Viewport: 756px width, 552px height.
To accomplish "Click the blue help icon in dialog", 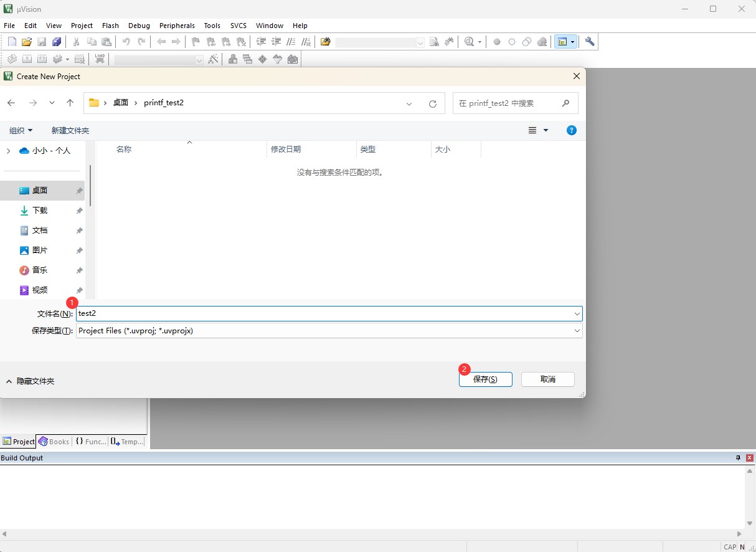I will 571,130.
